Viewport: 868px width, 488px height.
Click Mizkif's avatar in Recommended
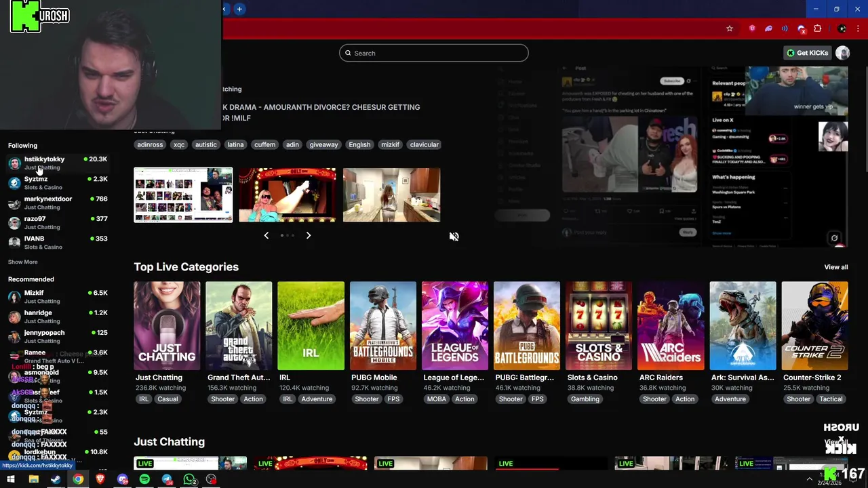click(14, 297)
